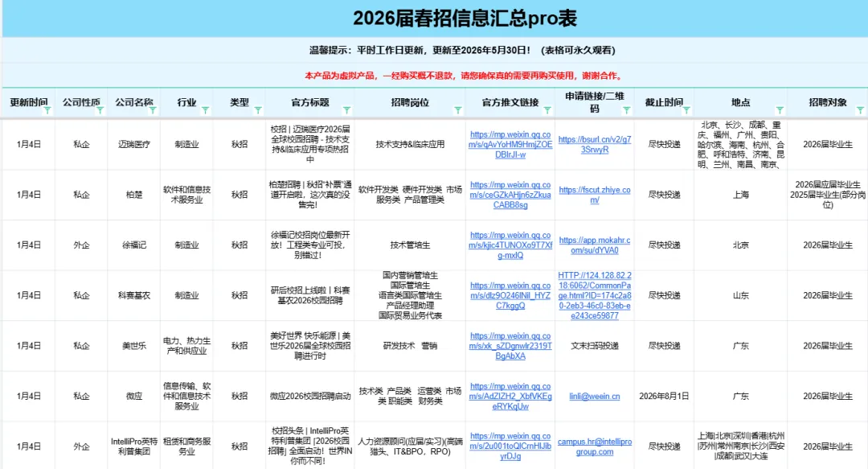Image resolution: width=868 pixels, height=469 pixels.
Task: Select 人力资源顾问 position cell in IntelliPro row
Action: pos(410,446)
